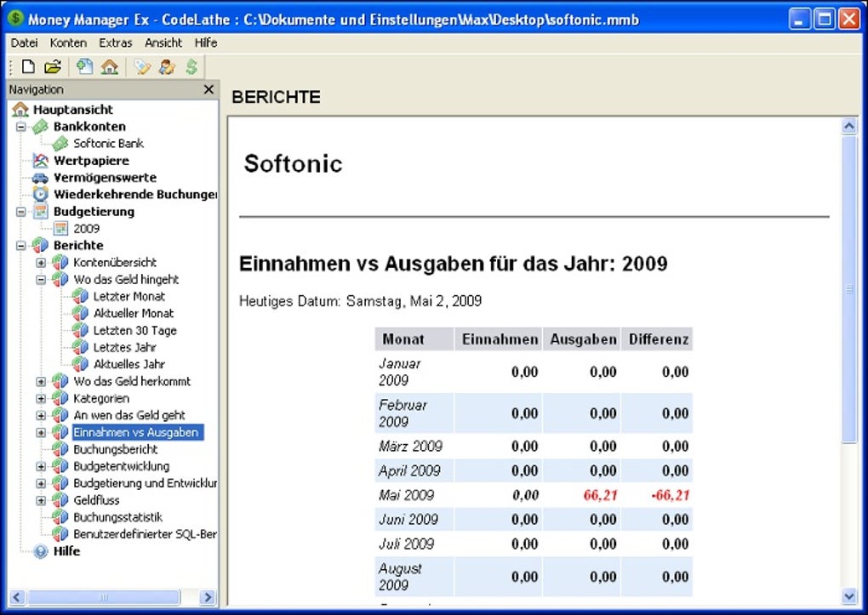Select Aktuelles Jahr report
868x615 pixels.
[x=129, y=364]
